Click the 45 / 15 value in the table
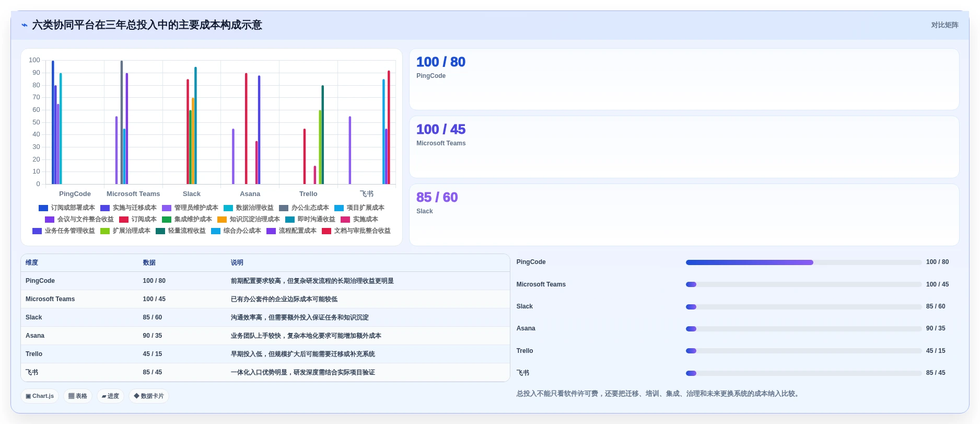This screenshot has width=980, height=424. coord(153,354)
